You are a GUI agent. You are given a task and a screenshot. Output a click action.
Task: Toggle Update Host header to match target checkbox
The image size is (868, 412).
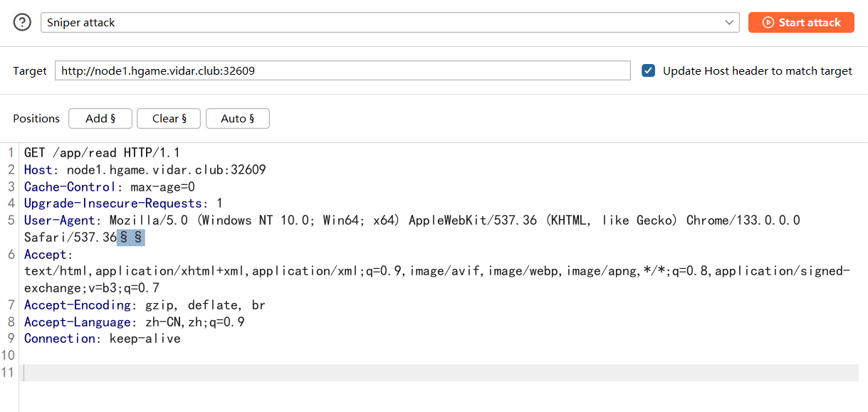tap(648, 70)
